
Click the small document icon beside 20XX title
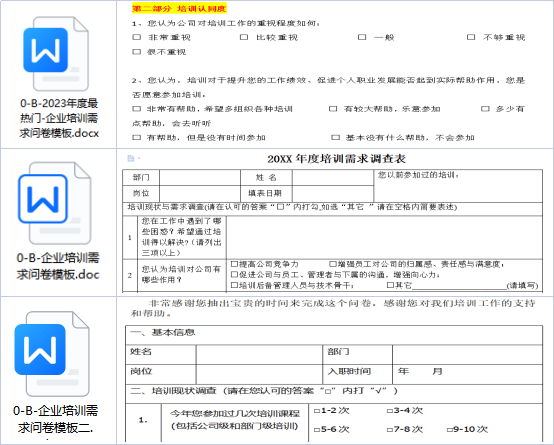tap(131, 158)
